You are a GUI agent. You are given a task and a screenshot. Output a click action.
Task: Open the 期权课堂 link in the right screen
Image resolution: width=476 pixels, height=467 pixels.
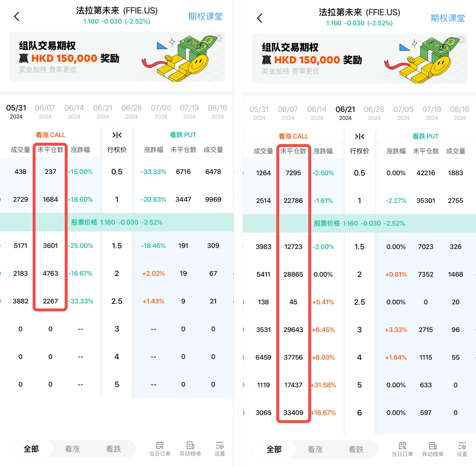point(448,18)
